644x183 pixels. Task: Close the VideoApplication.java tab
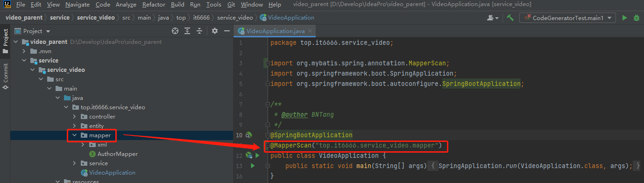[x=311, y=31]
